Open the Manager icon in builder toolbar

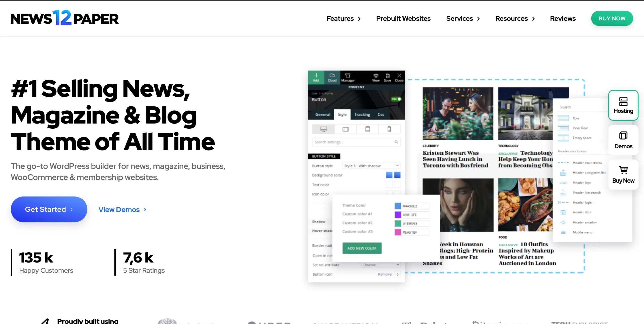(x=348, y=77)
